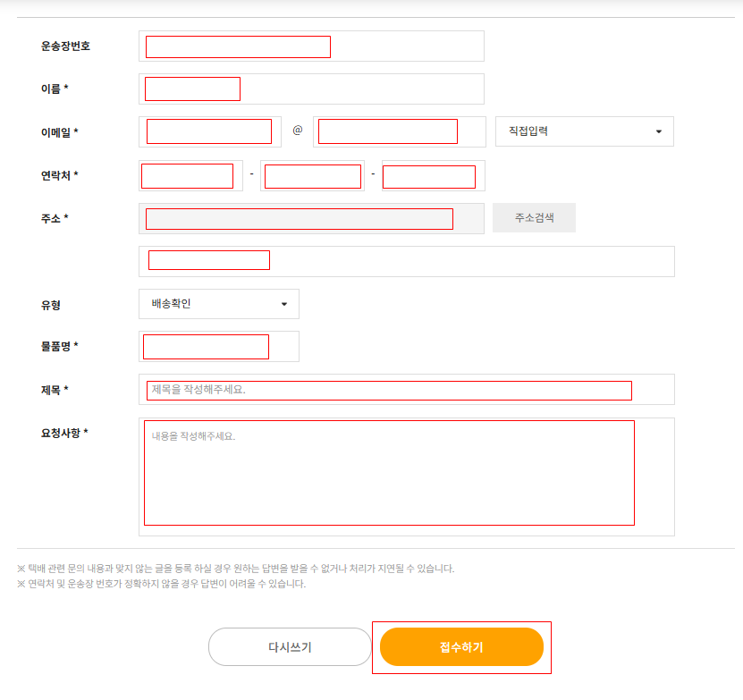
Task: Click the middle phone number box
Action: [311, 175]
